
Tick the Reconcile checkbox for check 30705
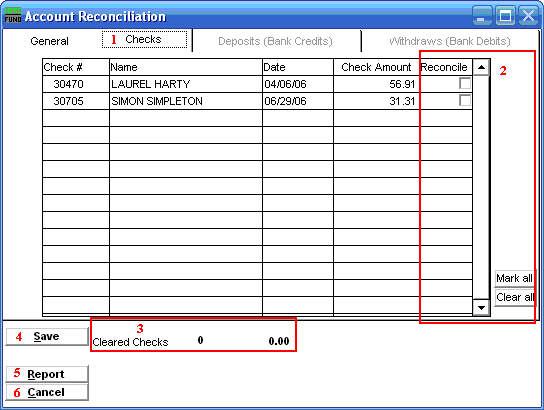465,101
